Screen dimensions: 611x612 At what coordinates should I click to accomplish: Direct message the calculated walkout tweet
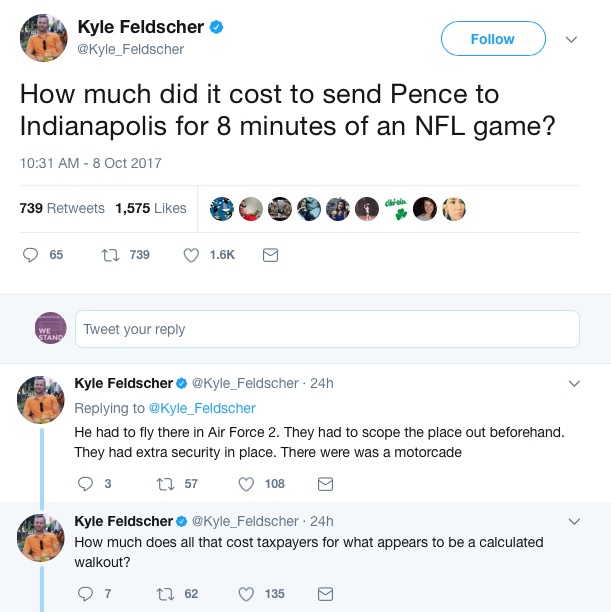(x=324, y=594)
